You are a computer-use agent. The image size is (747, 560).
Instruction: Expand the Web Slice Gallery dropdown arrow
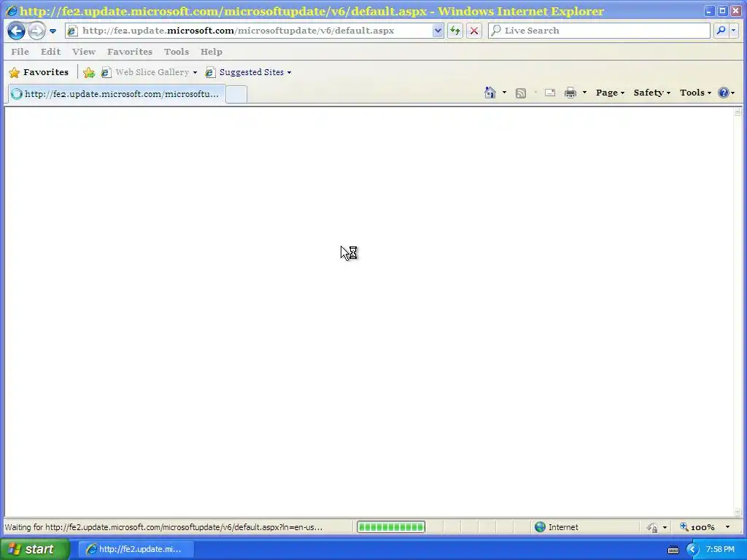pos(195,72)
